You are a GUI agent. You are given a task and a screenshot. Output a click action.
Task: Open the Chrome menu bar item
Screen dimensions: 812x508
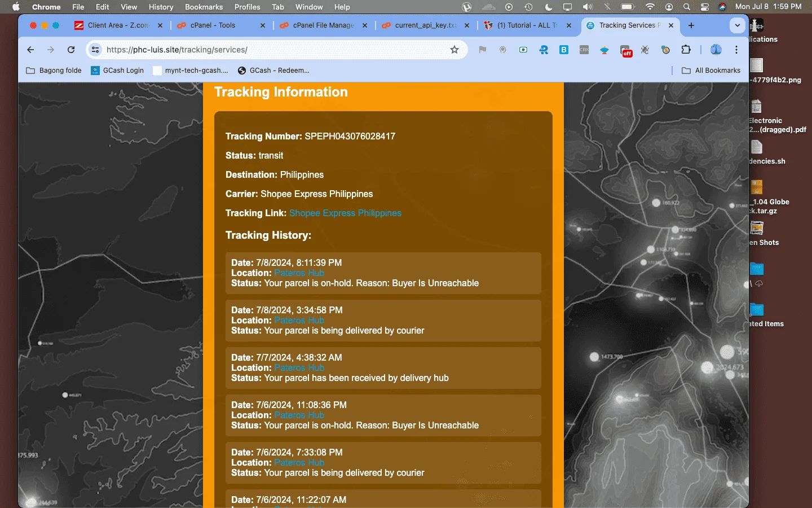coord(46,7)
